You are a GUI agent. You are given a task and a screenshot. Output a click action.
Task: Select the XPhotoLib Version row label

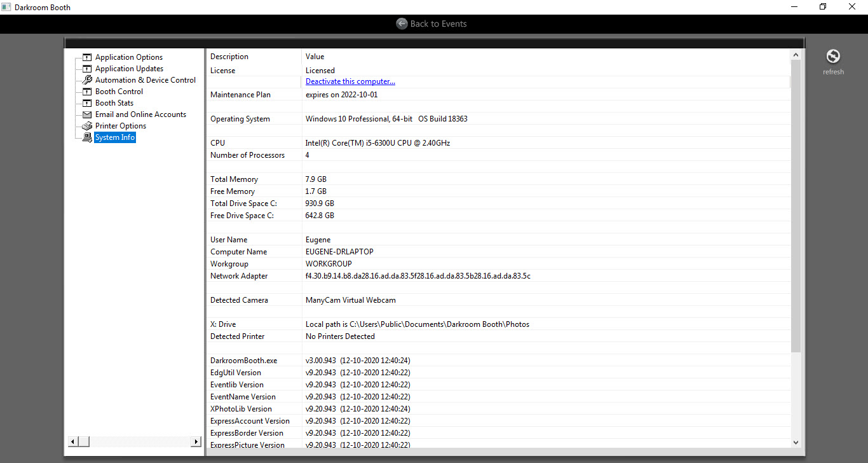tap(241, 409)
